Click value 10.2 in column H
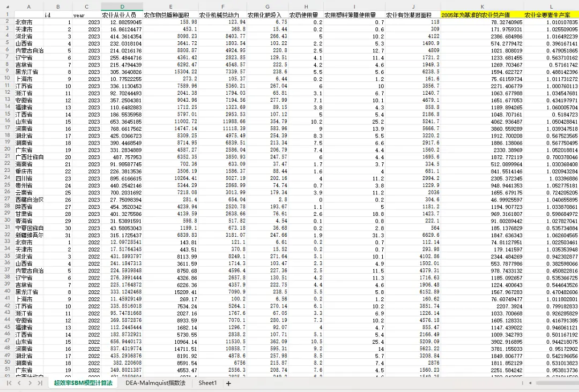579x392 pixels. point(306,122)
